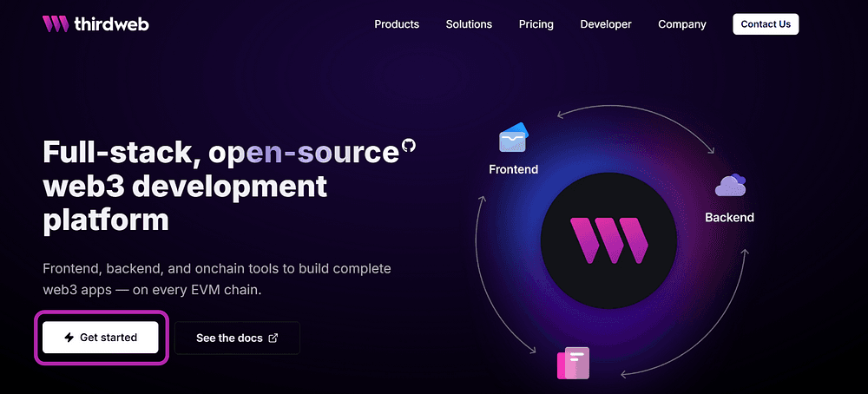Open the Company menu

pyautogui.click(x=682, y=24)
